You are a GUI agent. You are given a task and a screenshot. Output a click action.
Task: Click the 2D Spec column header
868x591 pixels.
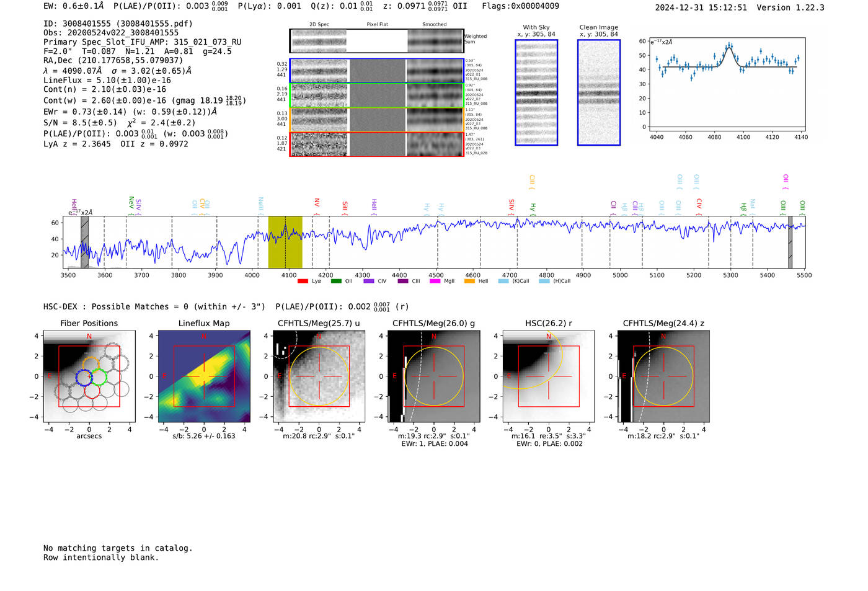coord(319,25)
